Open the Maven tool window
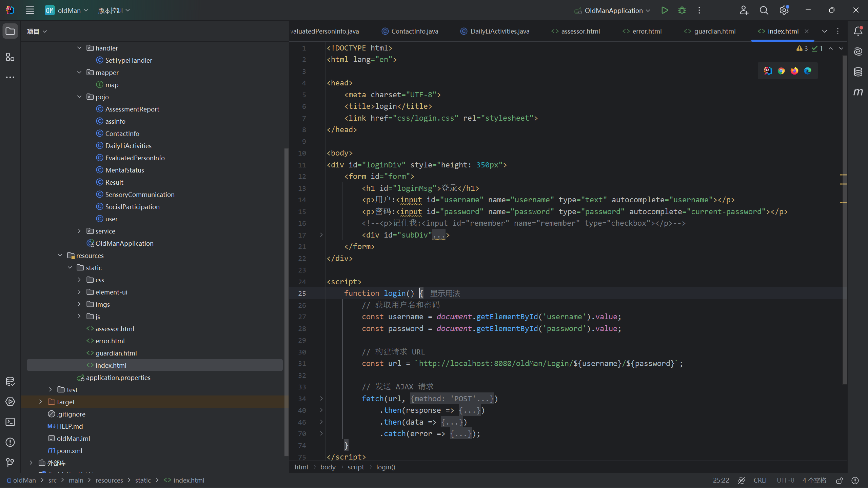Image resolution: width=868 pixels, height=488 pixels. [x=858, y=92]
